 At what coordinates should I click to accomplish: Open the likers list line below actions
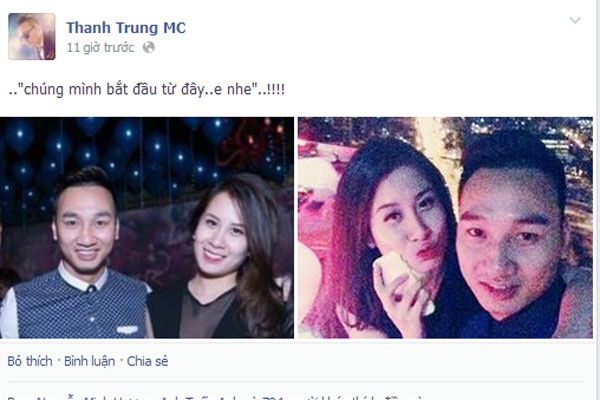point(214,397)
